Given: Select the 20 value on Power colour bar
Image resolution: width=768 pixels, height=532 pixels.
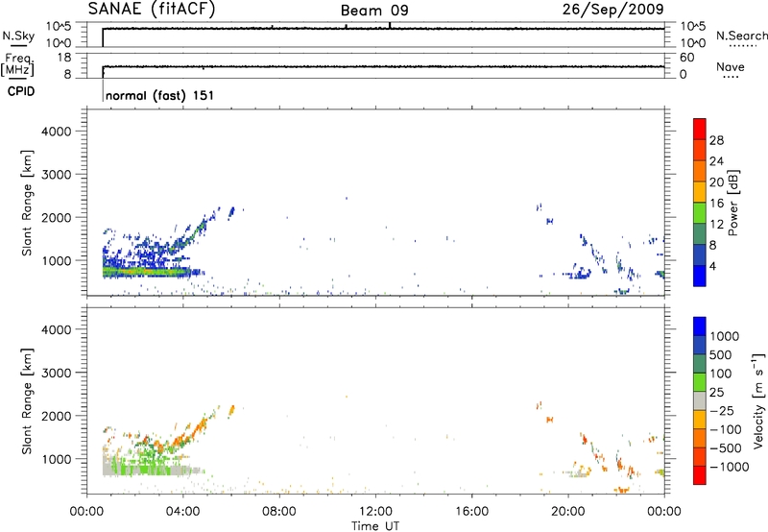Looking at the screenshot, I should [716, 182].
